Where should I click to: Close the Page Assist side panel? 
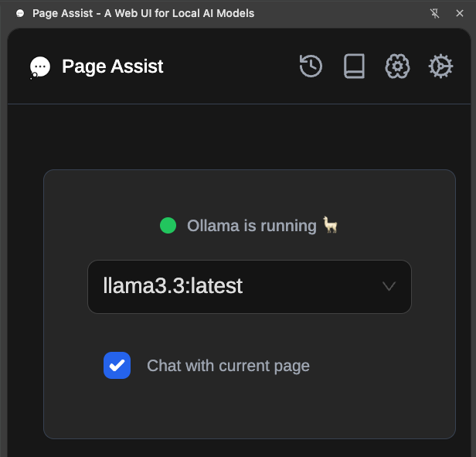point(460,13)
